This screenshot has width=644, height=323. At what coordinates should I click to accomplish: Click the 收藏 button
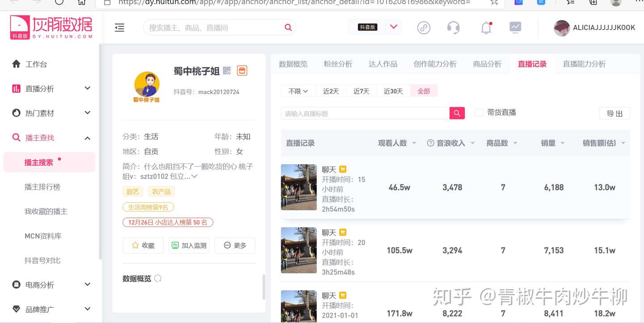(143, 245)
